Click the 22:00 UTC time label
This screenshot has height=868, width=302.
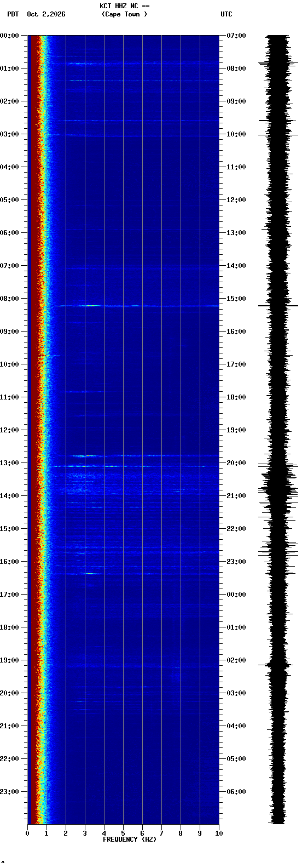tap(236, 529)
